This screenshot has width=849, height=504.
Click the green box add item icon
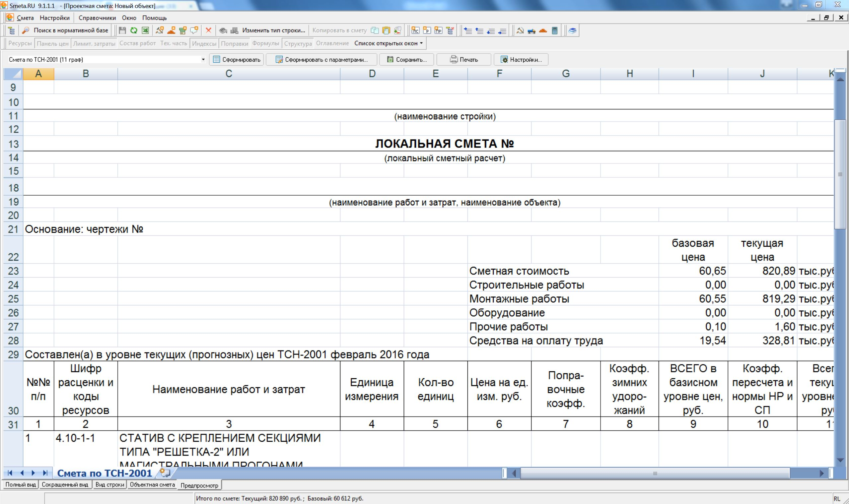pyautogui.click(x=183, y=31)
